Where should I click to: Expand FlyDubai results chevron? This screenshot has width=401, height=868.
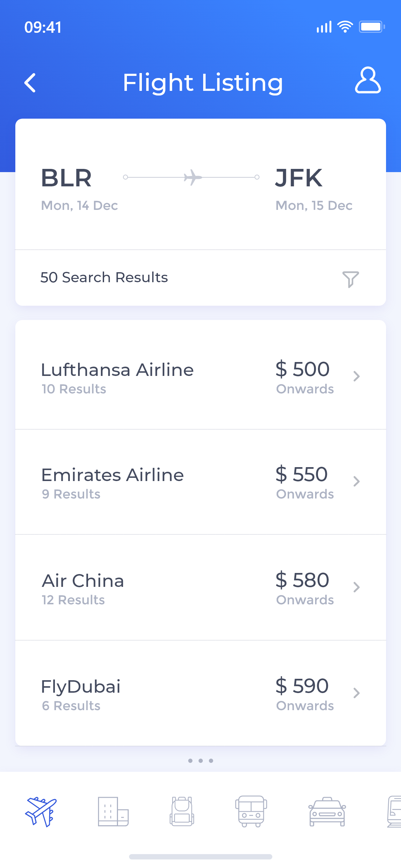[x=356, y=693]
